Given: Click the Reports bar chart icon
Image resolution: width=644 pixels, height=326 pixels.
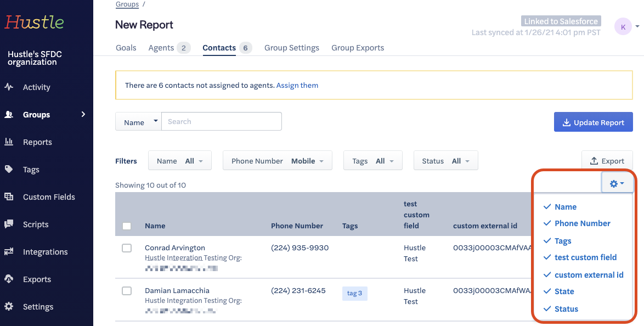Looking at the screenshot, I should [9, 142].
